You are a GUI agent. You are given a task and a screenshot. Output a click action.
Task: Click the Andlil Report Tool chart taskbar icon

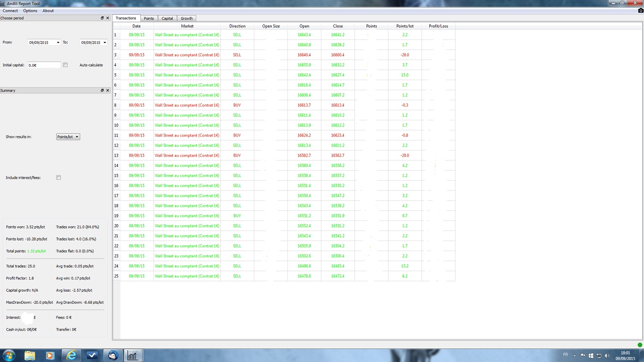132,355
